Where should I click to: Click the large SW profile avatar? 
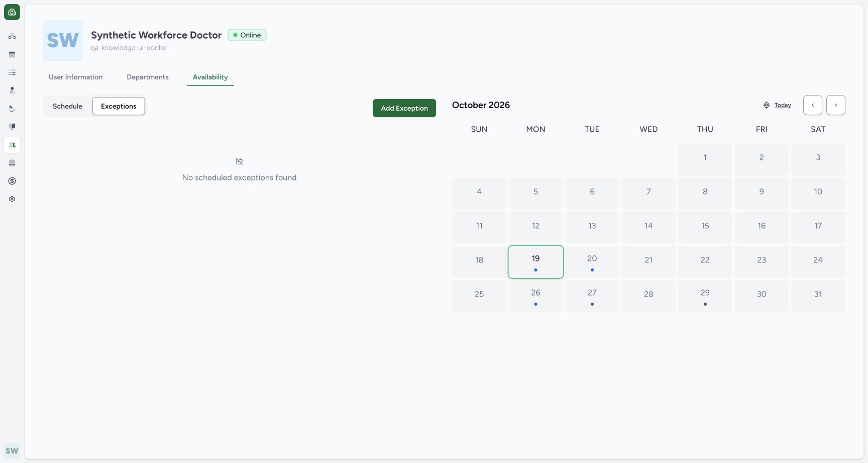pyautogui.click(x=63, y=41)
